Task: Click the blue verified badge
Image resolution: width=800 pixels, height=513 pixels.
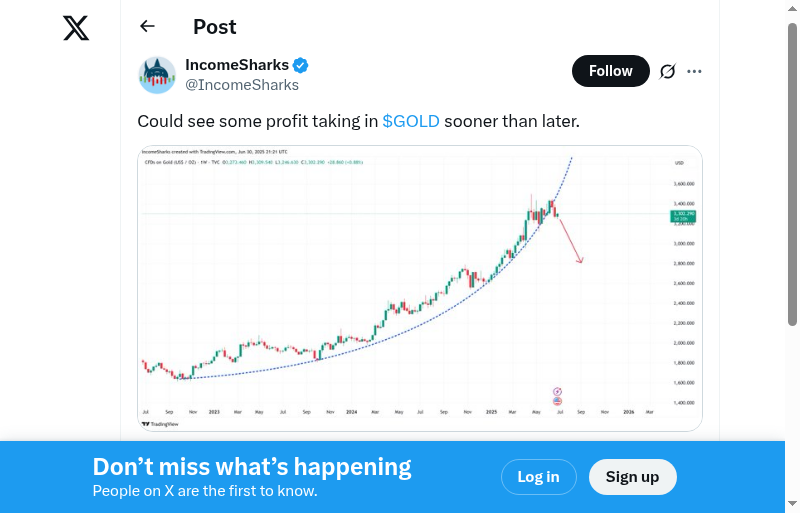Action: (x=300, y=66)
